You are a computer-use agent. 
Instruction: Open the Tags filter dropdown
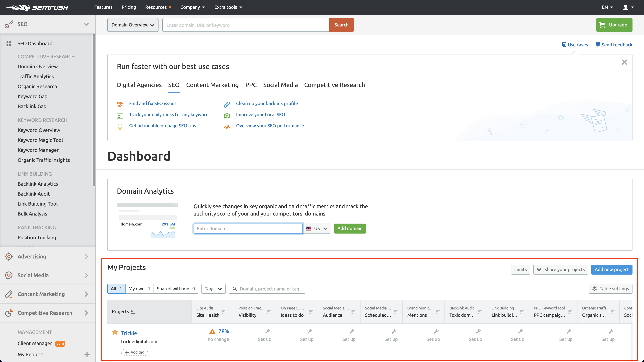click(213, 289)
